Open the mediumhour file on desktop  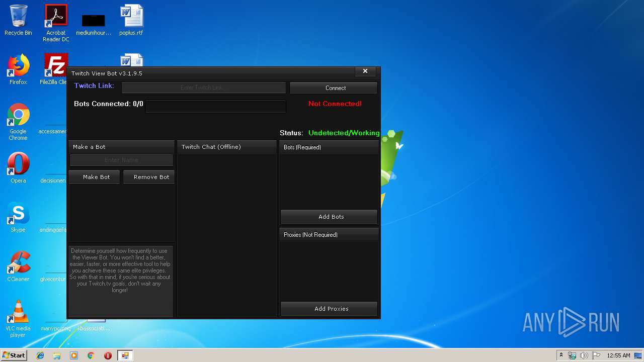pos(94,24)
